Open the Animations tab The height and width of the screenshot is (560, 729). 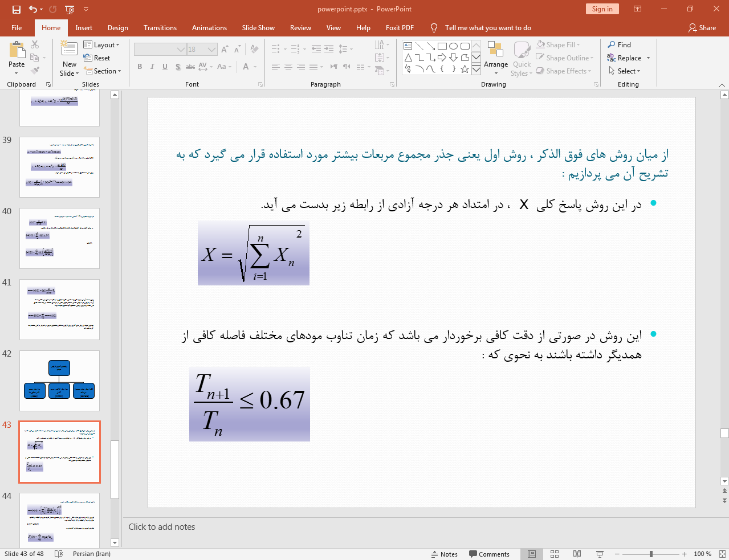(209, 27)
